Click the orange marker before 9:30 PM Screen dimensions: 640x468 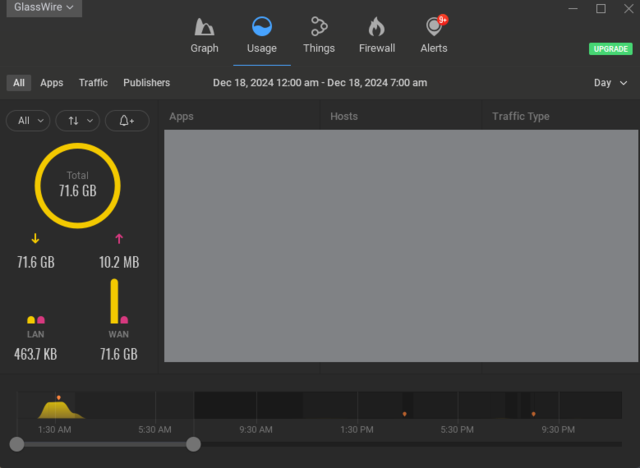point(533,414)
